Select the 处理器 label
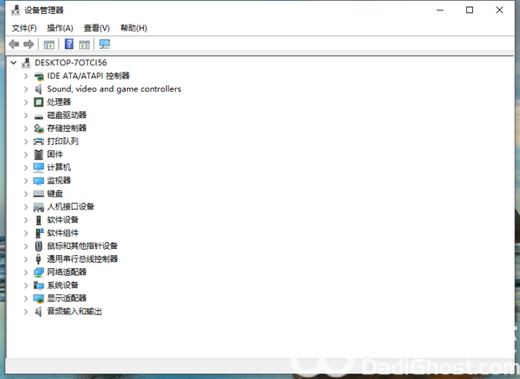Viewport: 520px width, 379px height. point(59,102)
